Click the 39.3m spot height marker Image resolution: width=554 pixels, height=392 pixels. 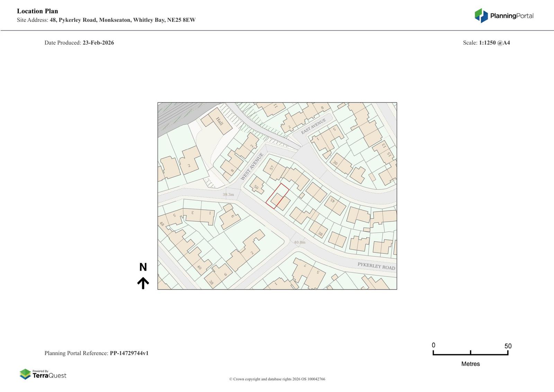(x=228, y=195)
